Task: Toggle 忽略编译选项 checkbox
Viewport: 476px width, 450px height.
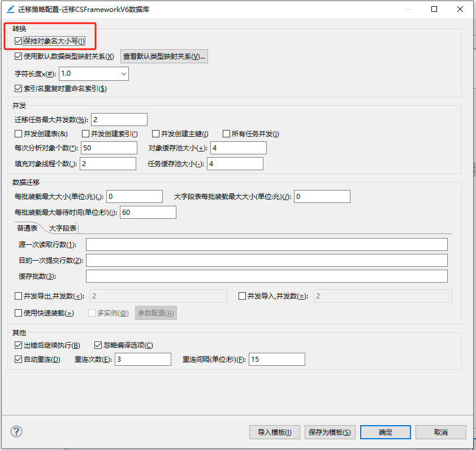Action: pyautogui.click(x=98, y=345)
